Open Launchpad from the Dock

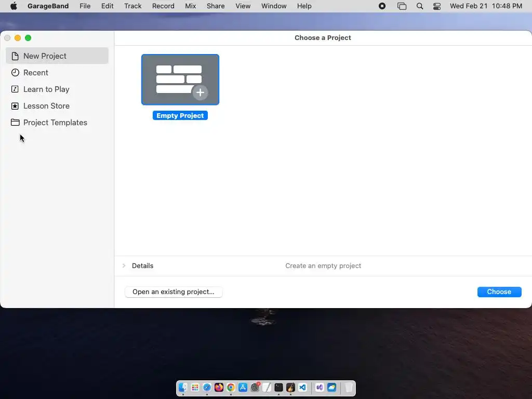(x=195, y=388)
